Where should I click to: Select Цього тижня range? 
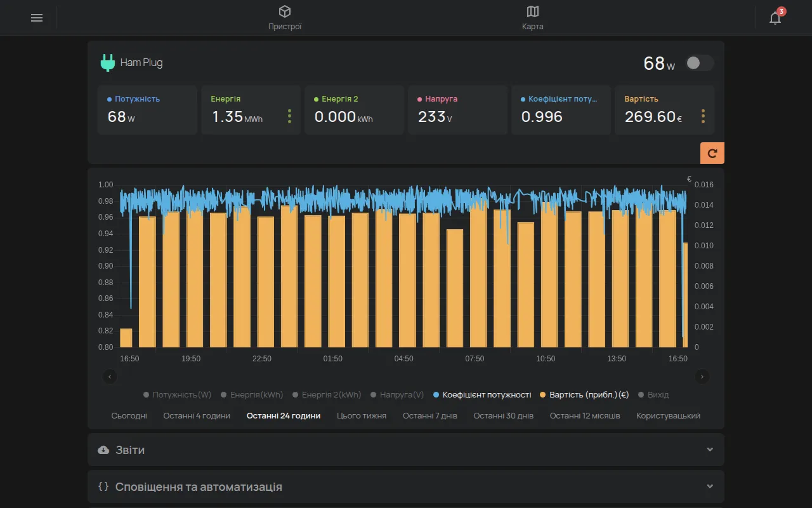point(362,416)
